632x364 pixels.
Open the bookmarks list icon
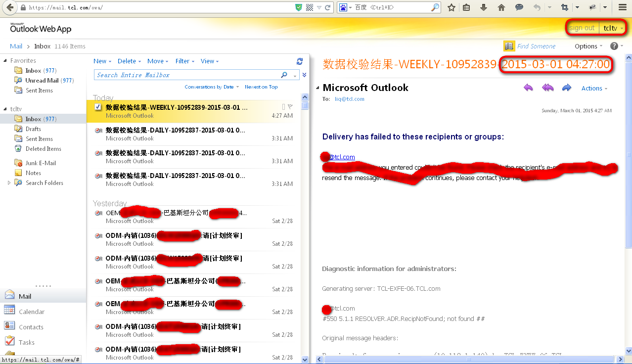coord(466,7)
